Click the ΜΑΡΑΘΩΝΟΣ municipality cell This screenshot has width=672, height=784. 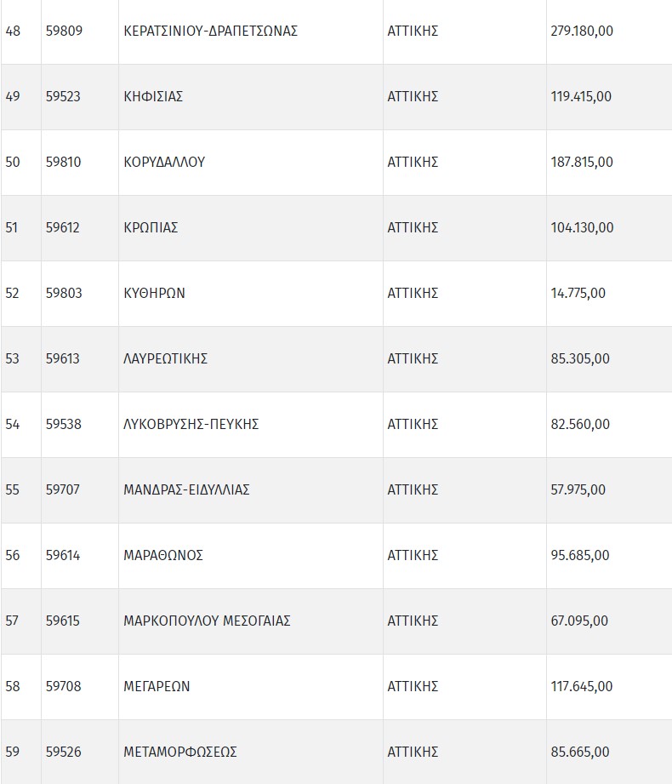163,556
